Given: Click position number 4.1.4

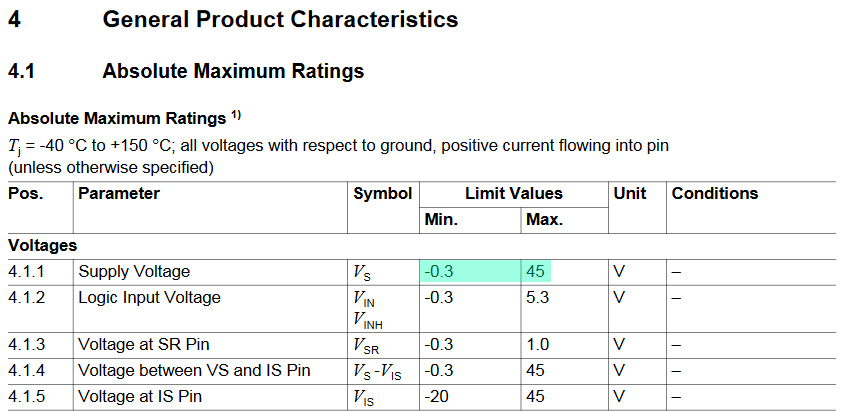Looking at the screenshot, I should (26, 371).
